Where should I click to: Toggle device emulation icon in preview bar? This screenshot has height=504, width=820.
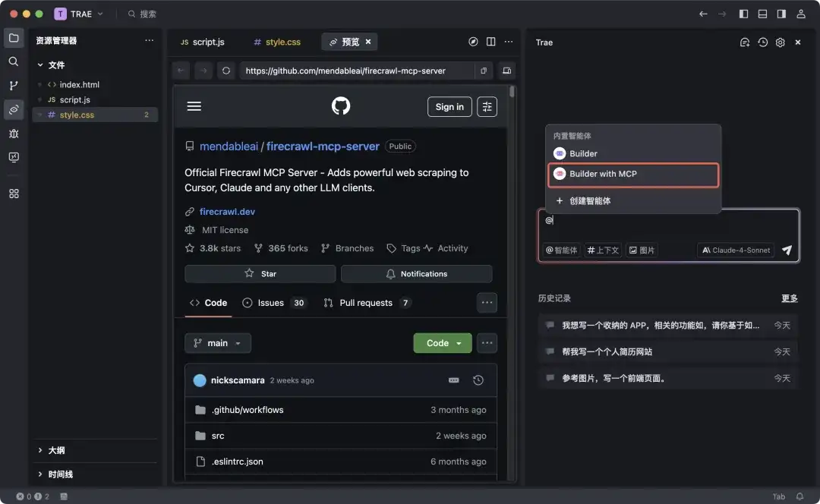click(506, 71)
